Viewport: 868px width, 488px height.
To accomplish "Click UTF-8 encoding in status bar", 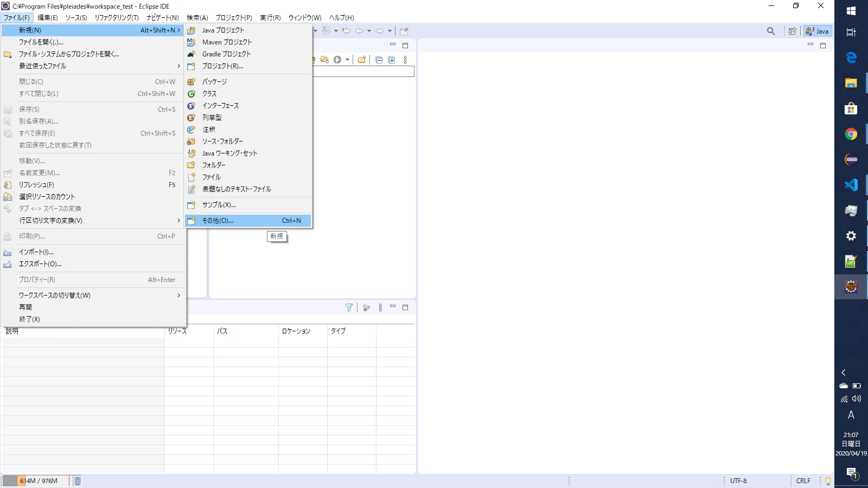I will 738,481.
